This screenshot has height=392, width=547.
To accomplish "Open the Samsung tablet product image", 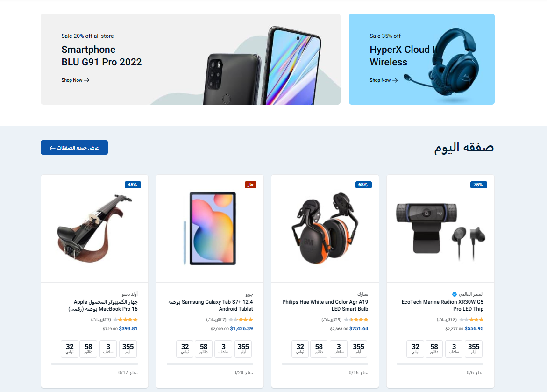I will 210,228.
